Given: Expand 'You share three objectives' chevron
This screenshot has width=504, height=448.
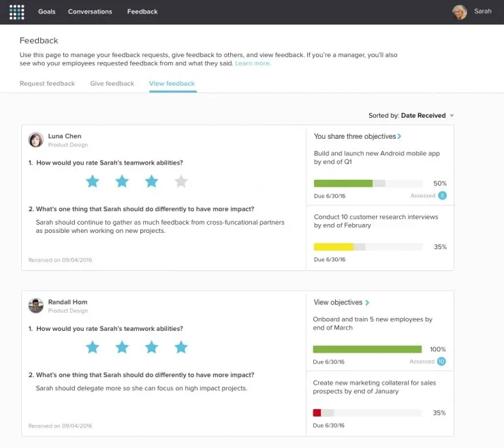Looking at the screenshot, I should pyautogui.click(x=399, y=137).
